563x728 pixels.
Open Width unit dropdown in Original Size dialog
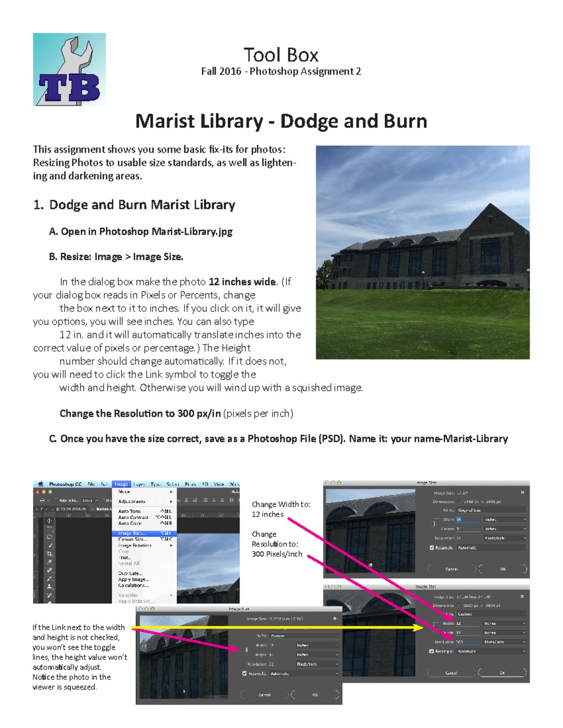(505, 519)
